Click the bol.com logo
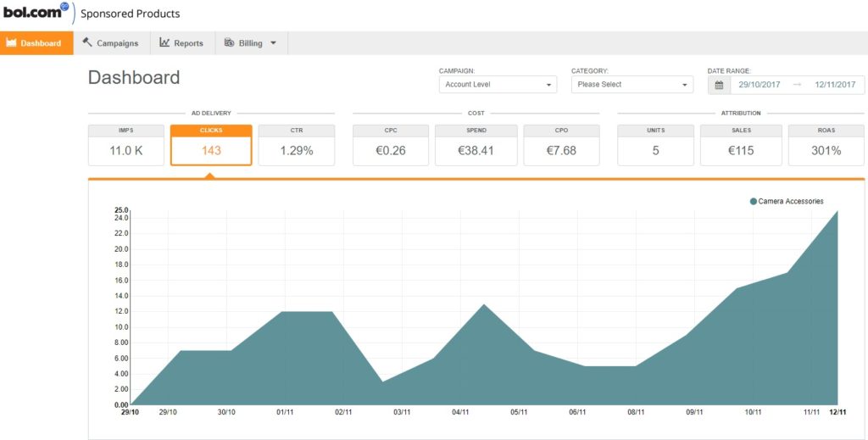The image size is (868, 440). coord(36,13)
